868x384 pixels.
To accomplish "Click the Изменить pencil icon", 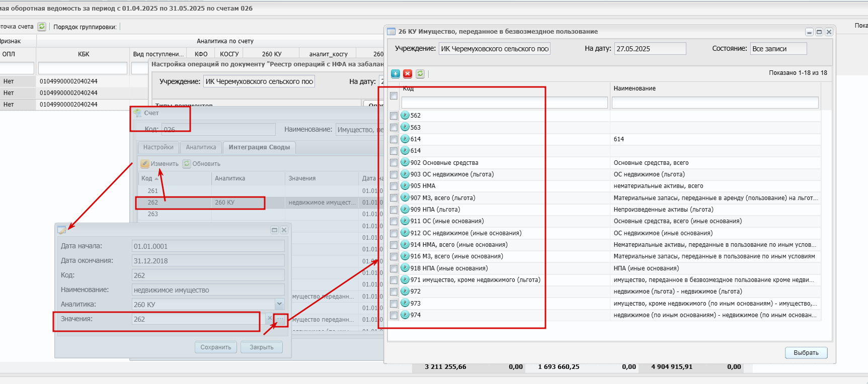I will pos(145,164).
